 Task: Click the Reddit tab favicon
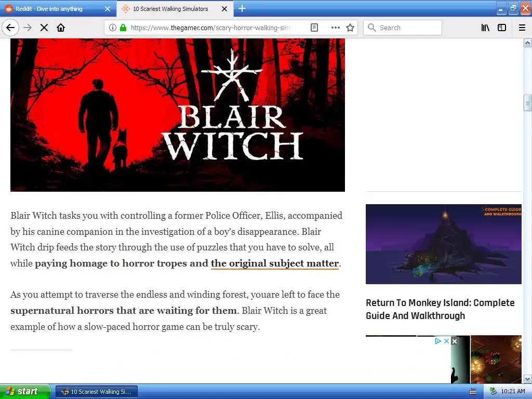[8, 9]
